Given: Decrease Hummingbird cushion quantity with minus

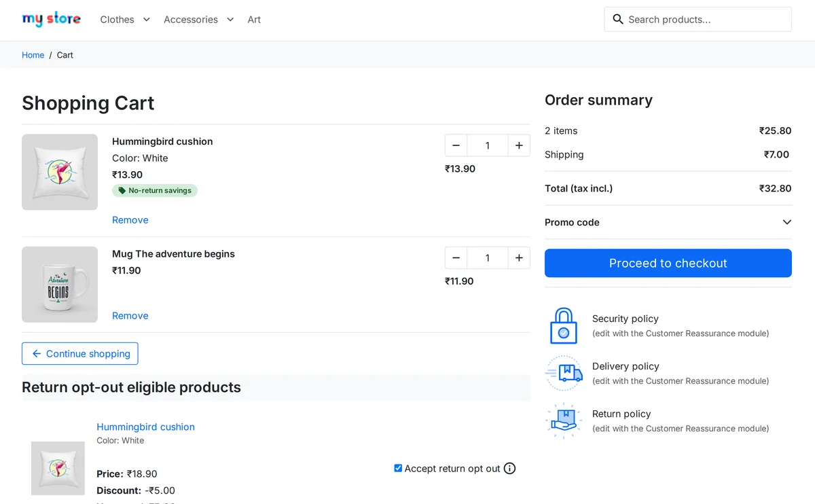Looking at the screenshot, I should click(456, 145).
